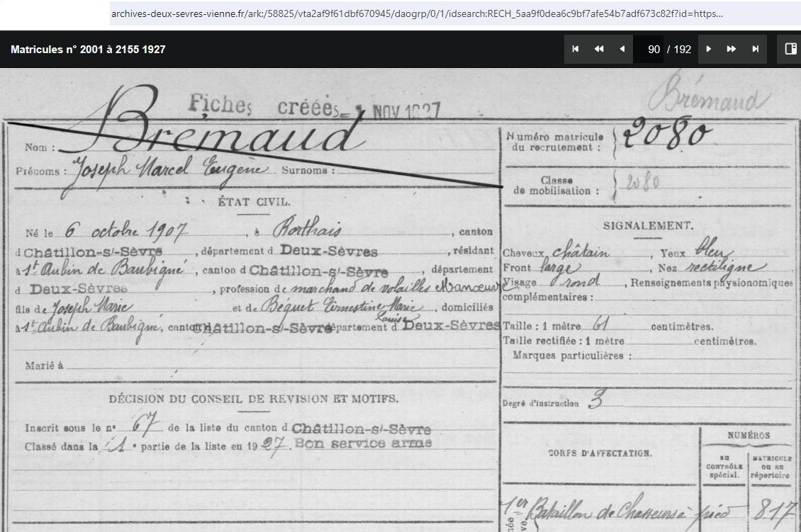Screen dimensions: 801x532
Task: Click the 'Degré d'instruction' label
Action: (540, 403)
